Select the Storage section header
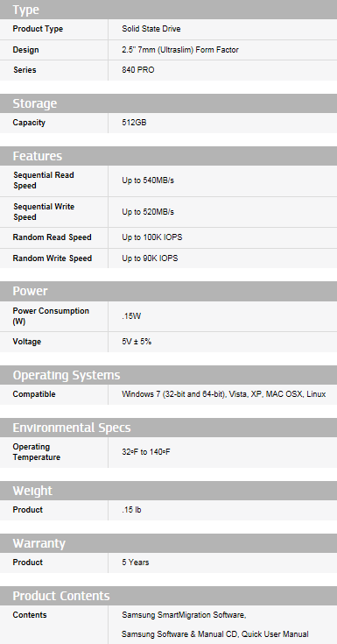The height and width of the screenshot is (644, 337). click(x=168, y=103)
